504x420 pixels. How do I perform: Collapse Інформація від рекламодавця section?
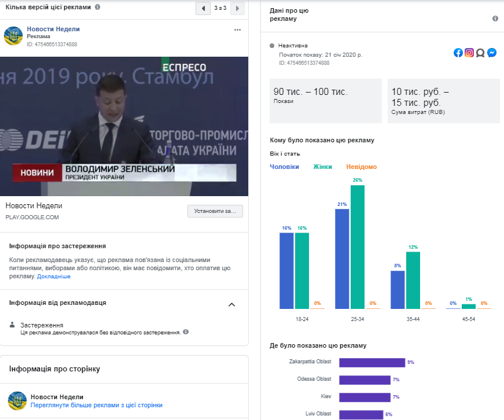pyautogui.click(x=231, y=304)
